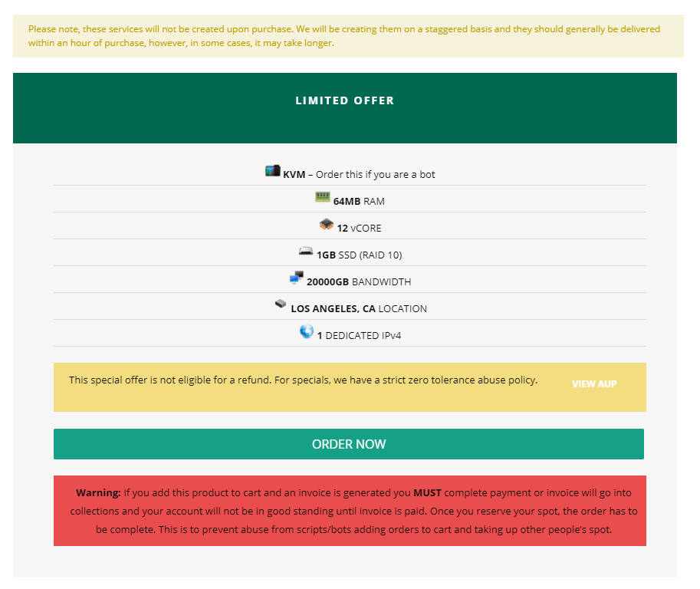Click the 20000GB BANDWIDTH text
The width and height of the screenshot is (700, 589).
[359, 281]
